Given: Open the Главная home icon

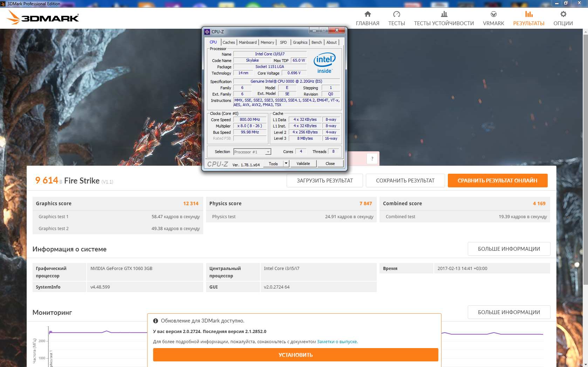Looking at the screenshot, I should click(x=368, y=14).
